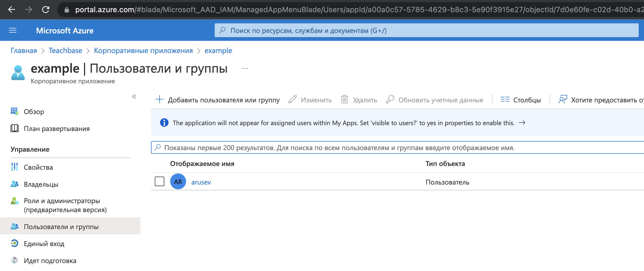The image size is (644, 271).
Task: Click the Управление section heading
Action: 30,149
